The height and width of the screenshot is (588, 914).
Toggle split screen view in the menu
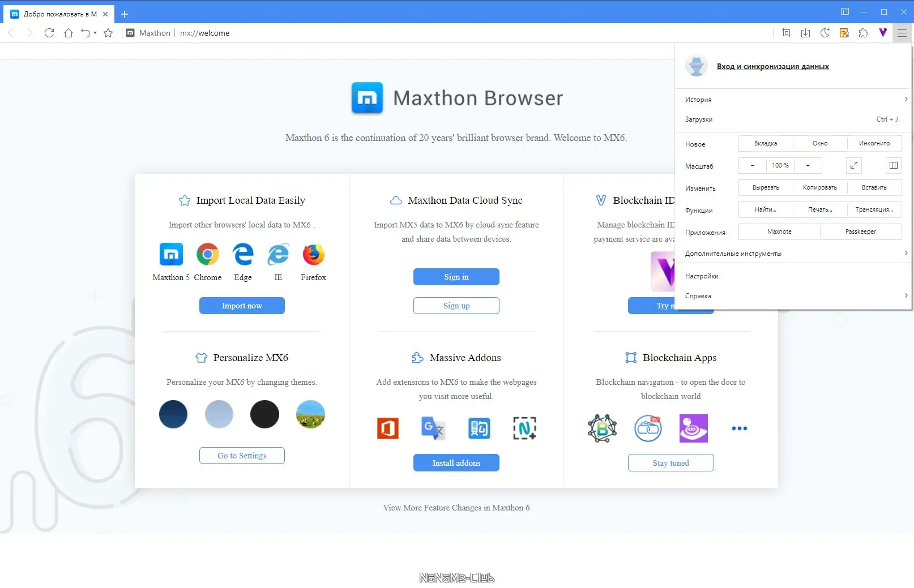894,165
